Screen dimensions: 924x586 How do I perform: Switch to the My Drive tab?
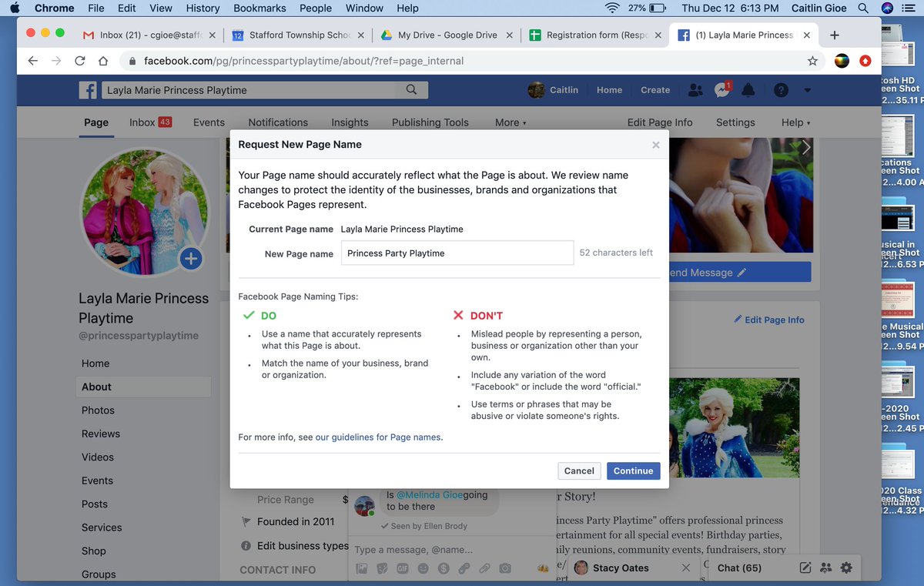click(x=445, y=35)
